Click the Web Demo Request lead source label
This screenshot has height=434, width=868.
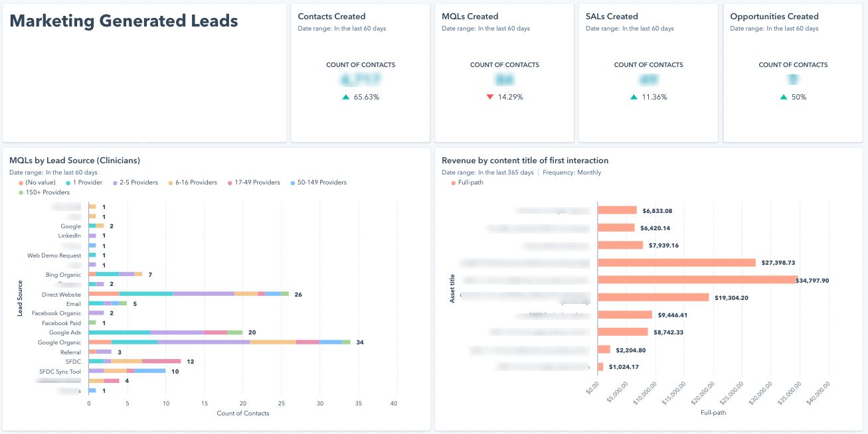pos(54,255)
